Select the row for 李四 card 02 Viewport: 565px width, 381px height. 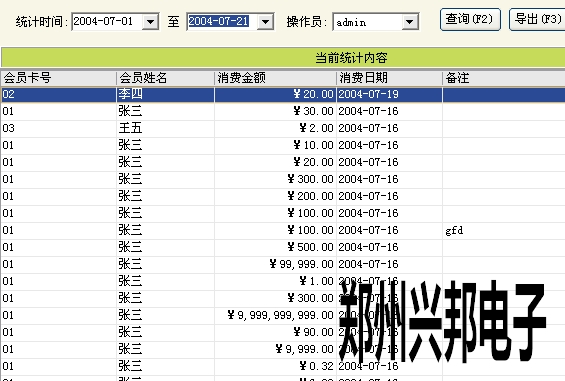click(x=283, y=94)
